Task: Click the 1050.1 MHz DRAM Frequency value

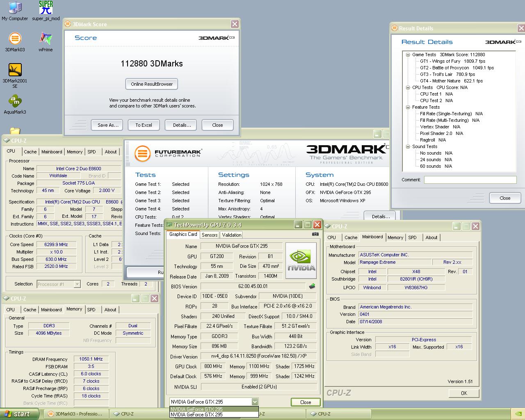Action: pos(91,359)
